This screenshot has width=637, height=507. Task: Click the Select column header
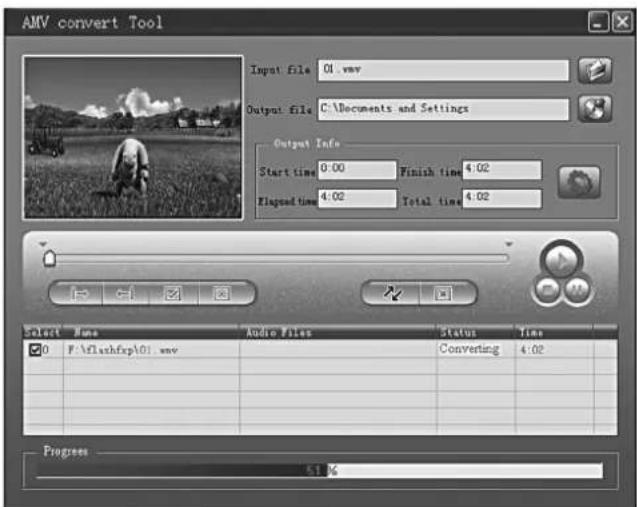point(43,332)
